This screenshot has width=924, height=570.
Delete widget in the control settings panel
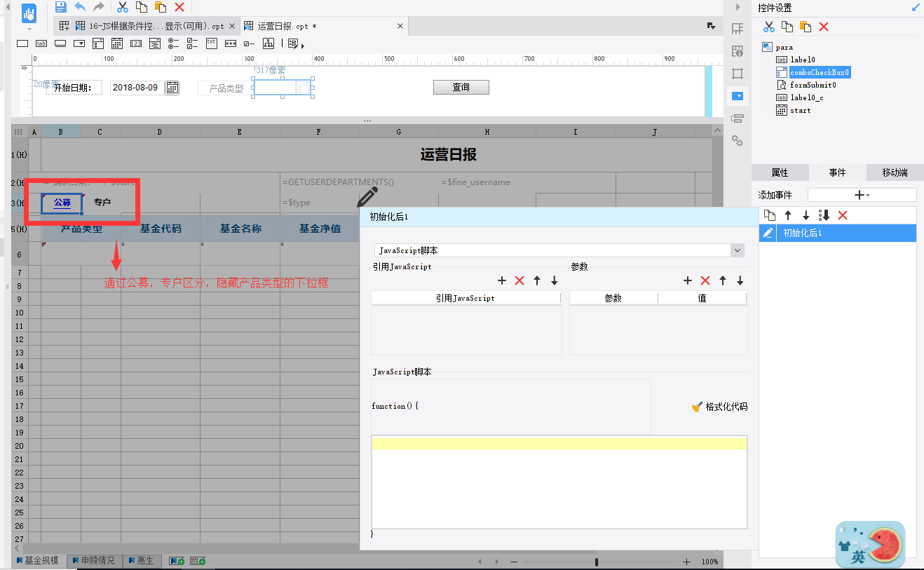click(x=824, y=27)
